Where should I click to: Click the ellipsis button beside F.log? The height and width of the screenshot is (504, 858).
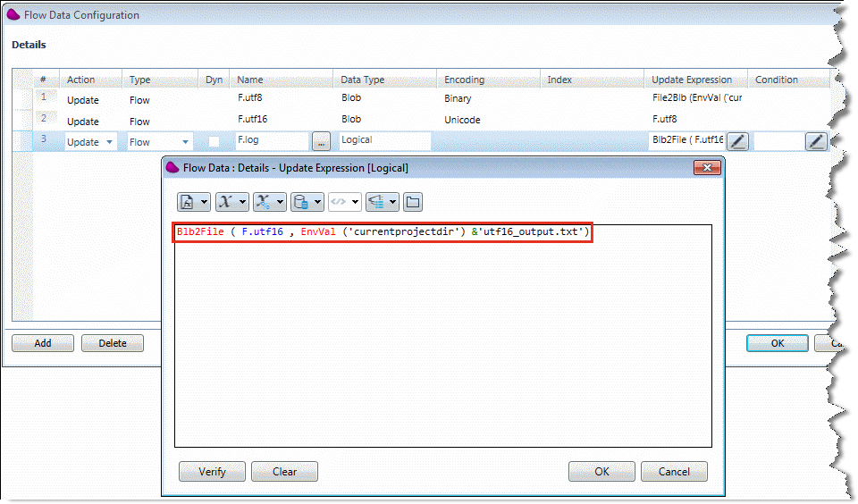pos(322,141)
